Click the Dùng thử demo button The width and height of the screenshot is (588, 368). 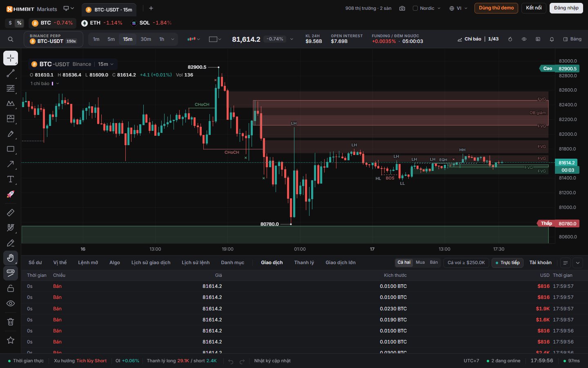pos(496,8)
